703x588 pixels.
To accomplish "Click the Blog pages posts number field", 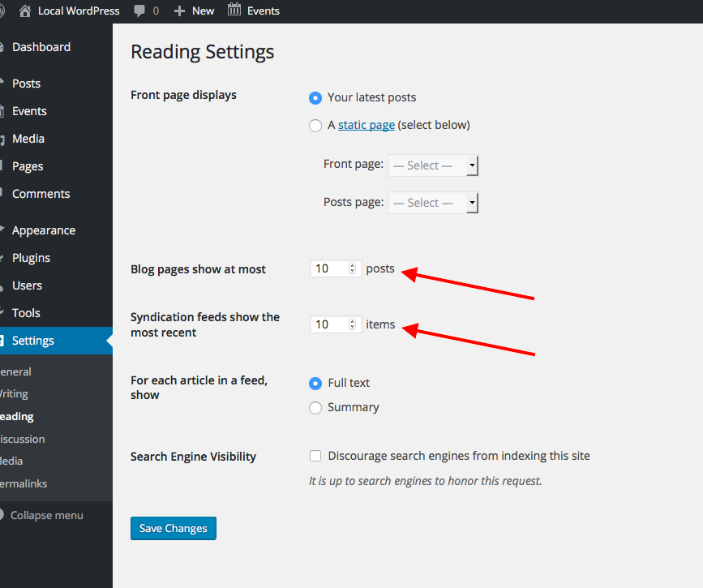I will coord(328,268).
